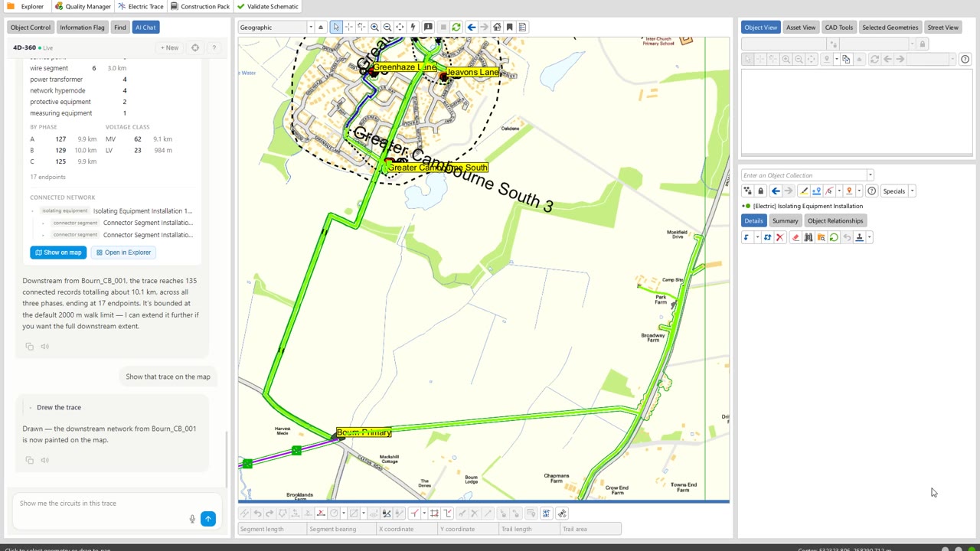The height and width of the screenshot is (551, 980).
Task: Switch to the Object Control tab
Action: [x=31, y=27]
